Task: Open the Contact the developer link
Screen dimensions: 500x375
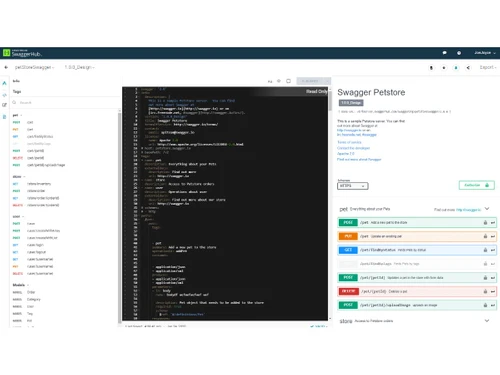Action: (353, 148)
